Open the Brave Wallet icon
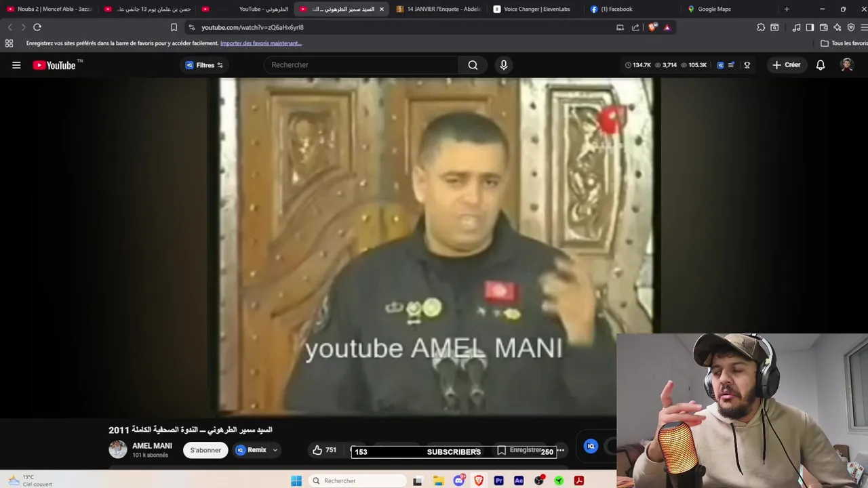The image size is (868, 488). [823, 27]
